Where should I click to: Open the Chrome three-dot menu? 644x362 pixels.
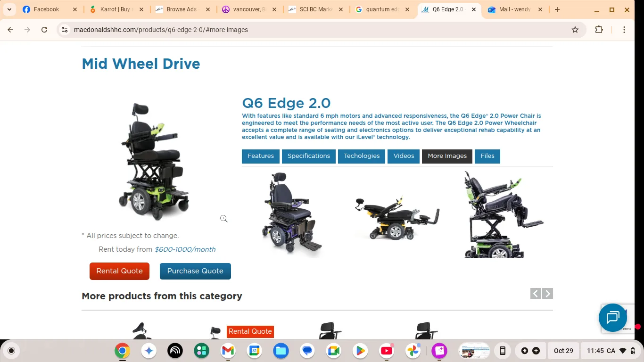[x=624, y=29]
